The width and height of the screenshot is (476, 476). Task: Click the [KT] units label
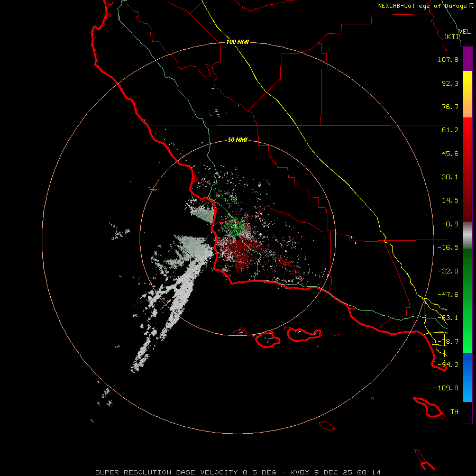pyautogui.click(x=452, y=36)
